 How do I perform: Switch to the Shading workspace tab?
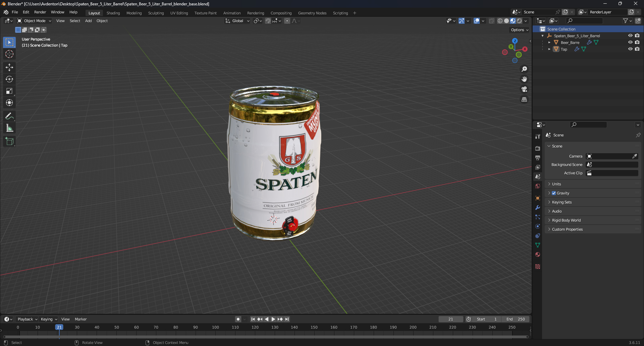113,13
